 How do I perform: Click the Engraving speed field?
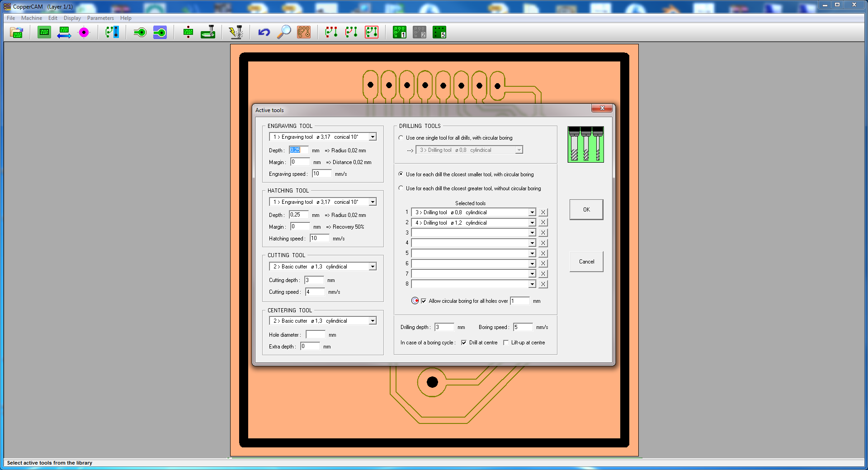pos(321,174)
